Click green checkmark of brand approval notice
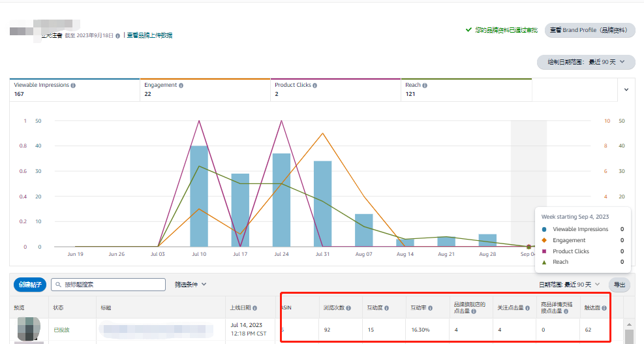This screenshot has height=344, width=644. pyautogui.click(x=468, y=29)
